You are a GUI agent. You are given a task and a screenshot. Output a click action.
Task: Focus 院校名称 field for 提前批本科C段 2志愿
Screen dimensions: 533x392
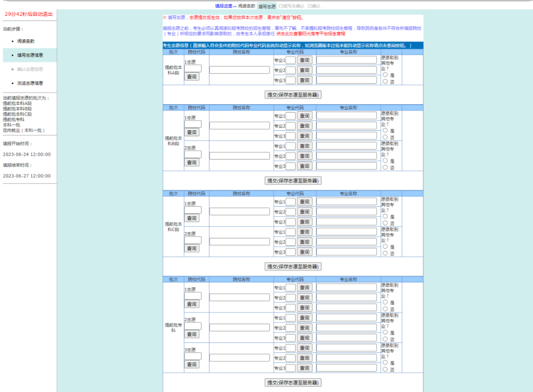[240, 242]
